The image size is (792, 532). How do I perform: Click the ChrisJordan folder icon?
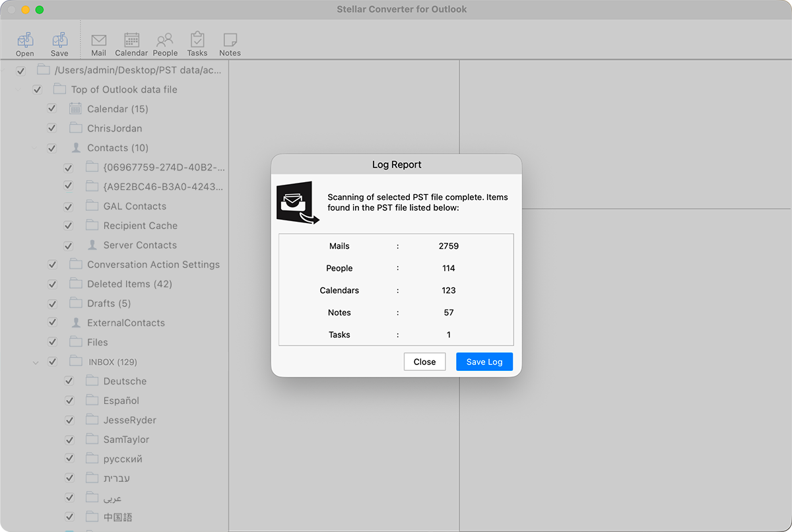[75, 128]
